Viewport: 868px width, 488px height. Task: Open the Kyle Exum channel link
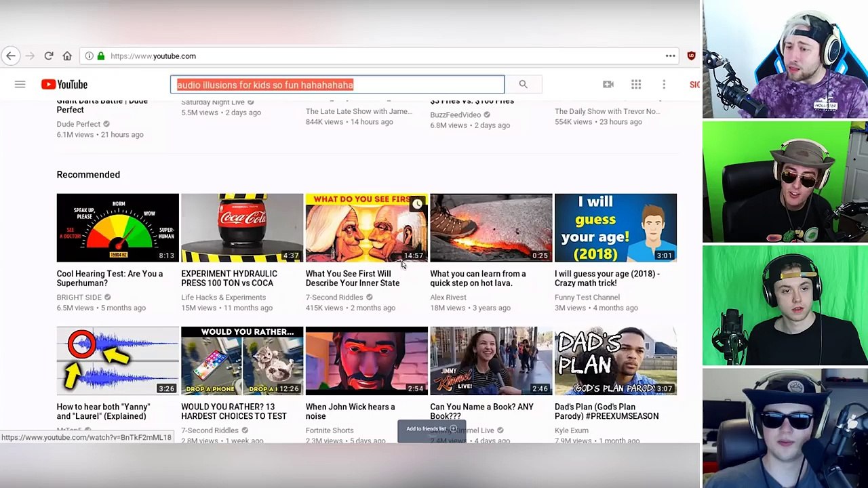(x=572, y=430)
